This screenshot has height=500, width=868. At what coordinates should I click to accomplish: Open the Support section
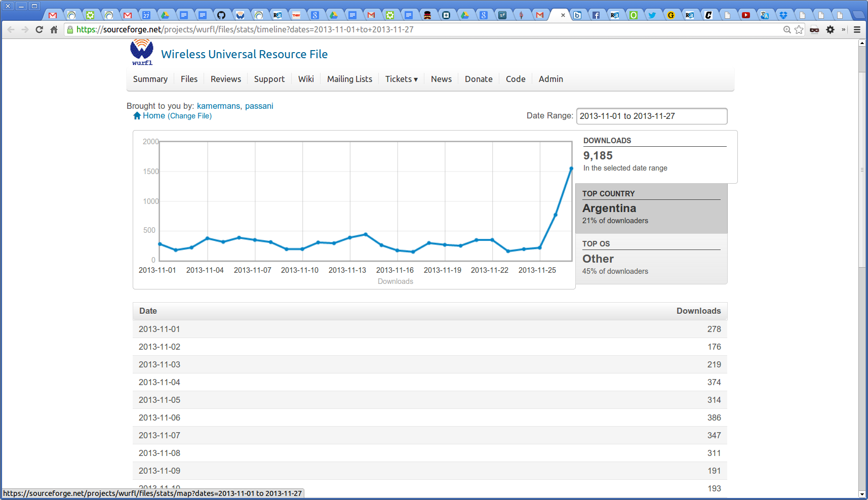point(269,79)
